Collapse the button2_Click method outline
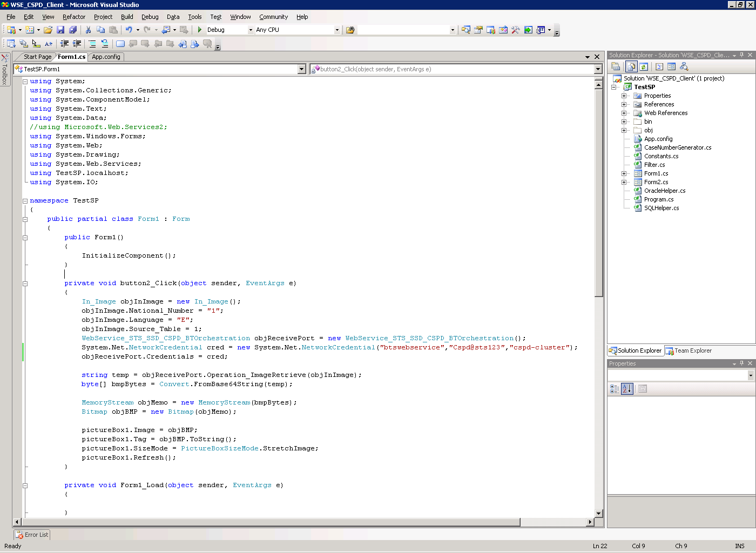The width and height of the screenshot is (756, 553). tap(25, 283)
